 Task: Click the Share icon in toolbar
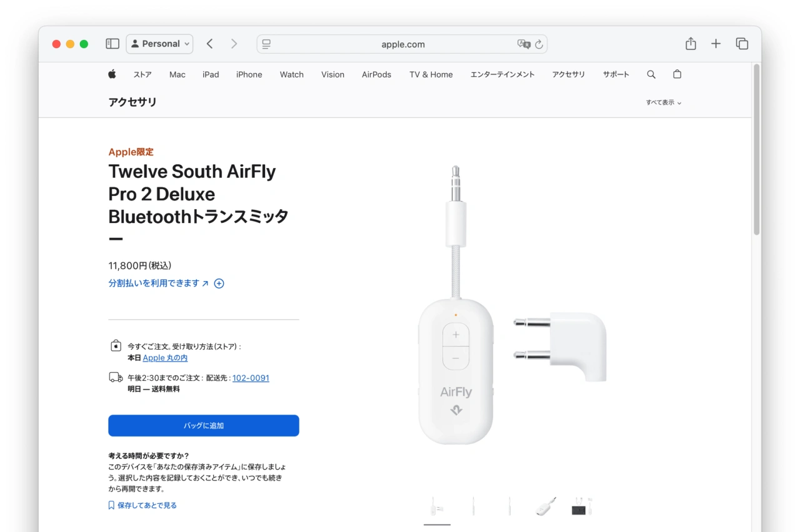(691, 44)
